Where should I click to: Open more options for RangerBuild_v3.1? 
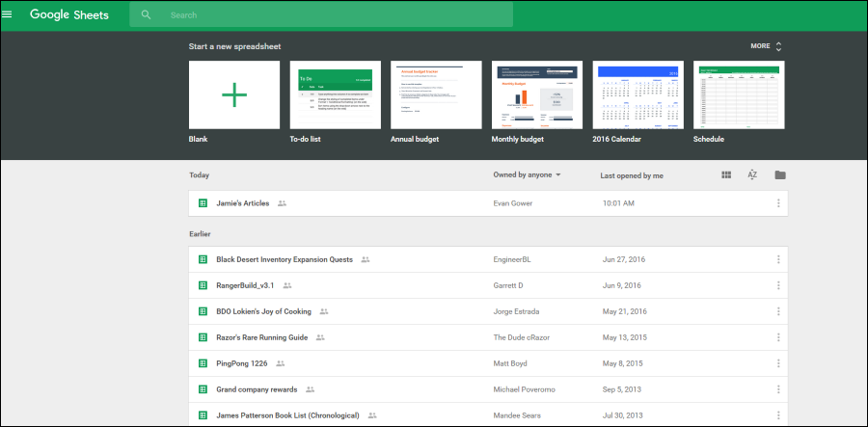tap(778, 285)
